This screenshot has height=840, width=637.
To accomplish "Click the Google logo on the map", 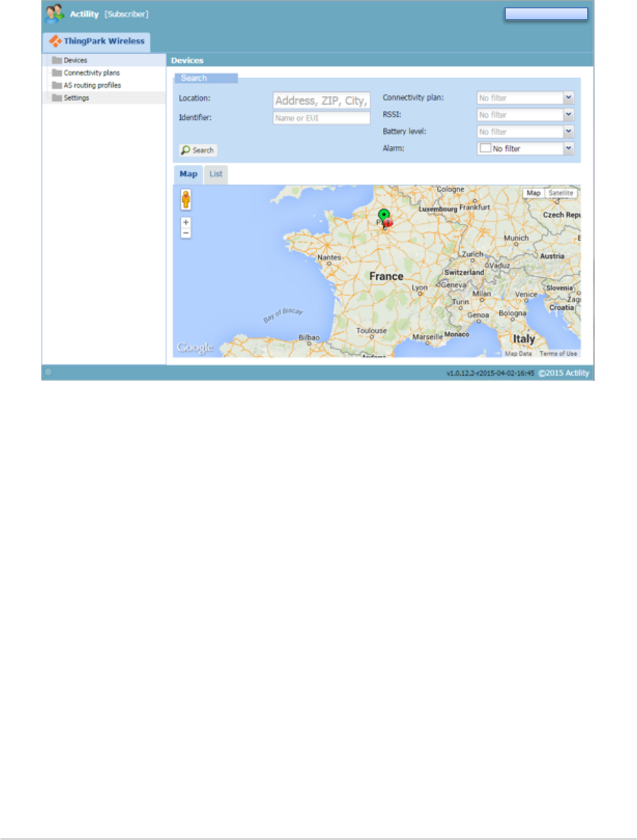I will [x=195, y=347].
